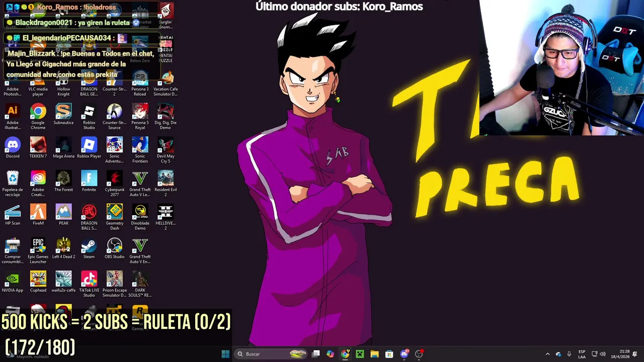
Task: Select the Fortnite desktop shortcut
Action: [89, 182]
